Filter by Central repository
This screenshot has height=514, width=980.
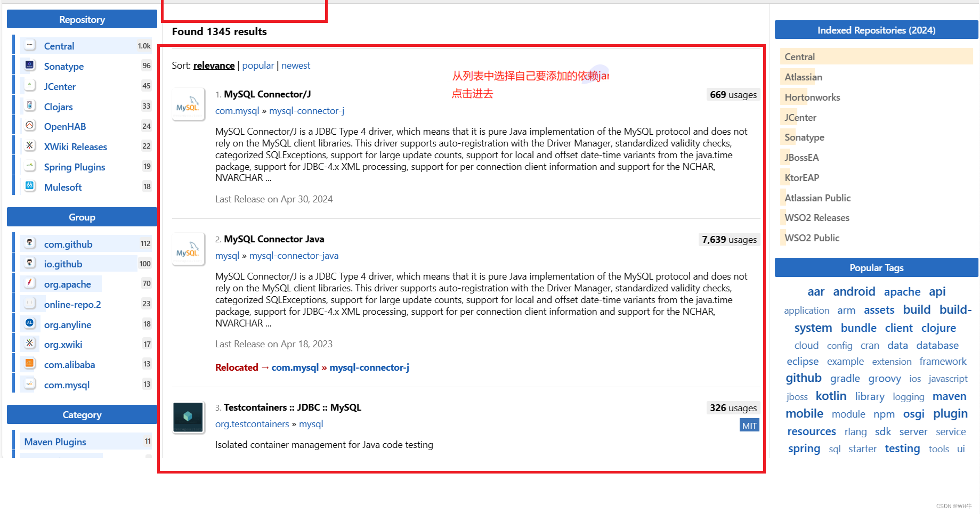(x=59, y=46)
